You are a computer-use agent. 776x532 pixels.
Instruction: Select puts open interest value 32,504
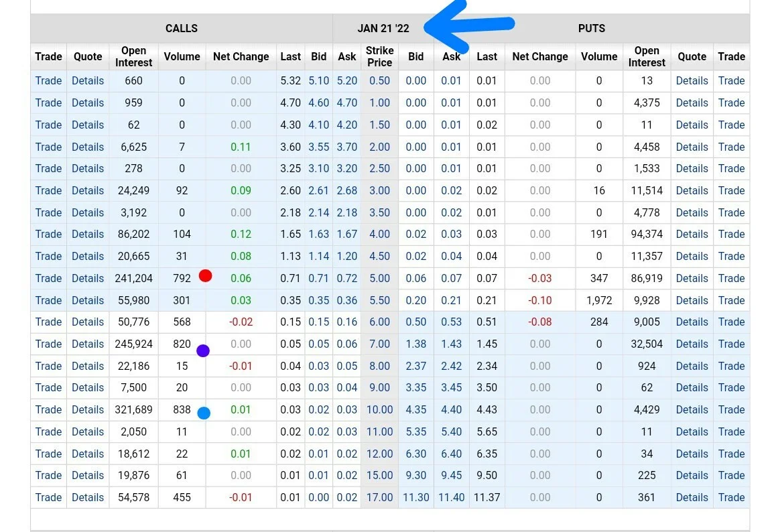point(647,344)
